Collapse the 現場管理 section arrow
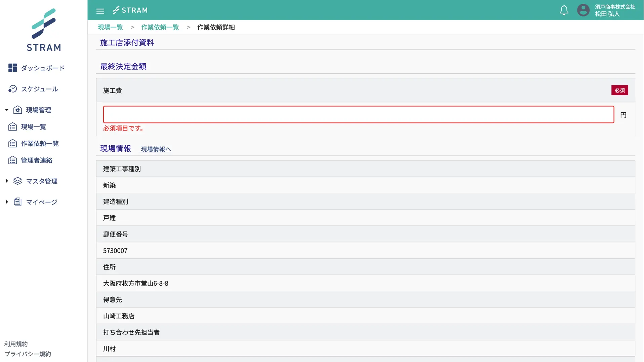This screenshot has width=644, height=362. (7, 110)
